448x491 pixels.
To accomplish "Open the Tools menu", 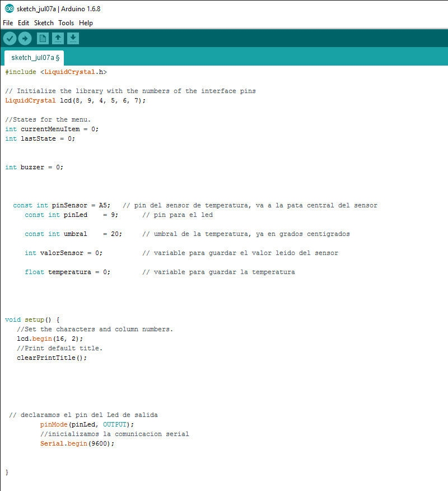I will point(66,23).
